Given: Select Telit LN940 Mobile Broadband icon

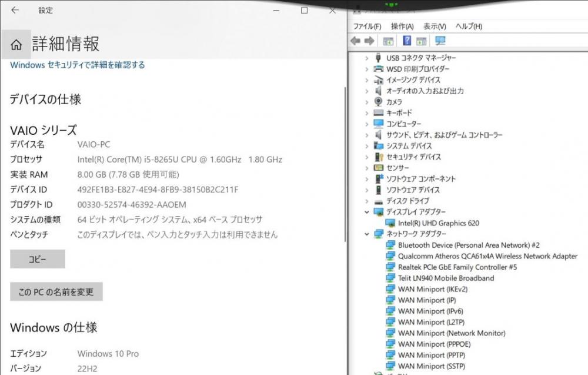Looking at the screenshot, I should [390, 278].
